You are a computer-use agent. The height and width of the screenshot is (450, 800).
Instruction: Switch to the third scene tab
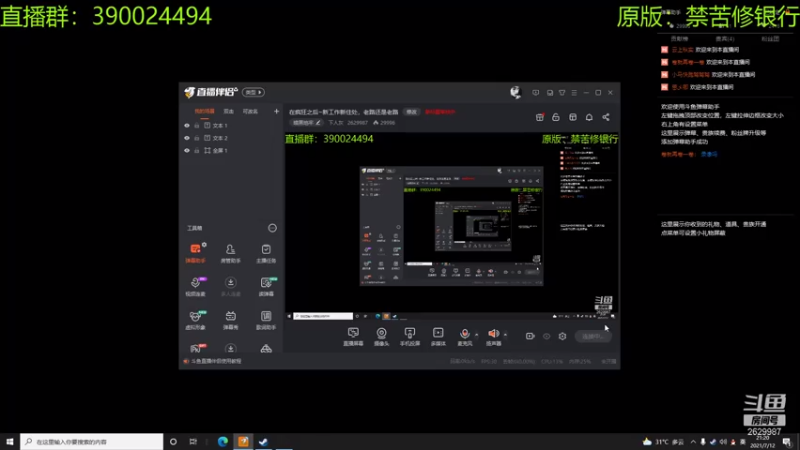coord(250,111)
